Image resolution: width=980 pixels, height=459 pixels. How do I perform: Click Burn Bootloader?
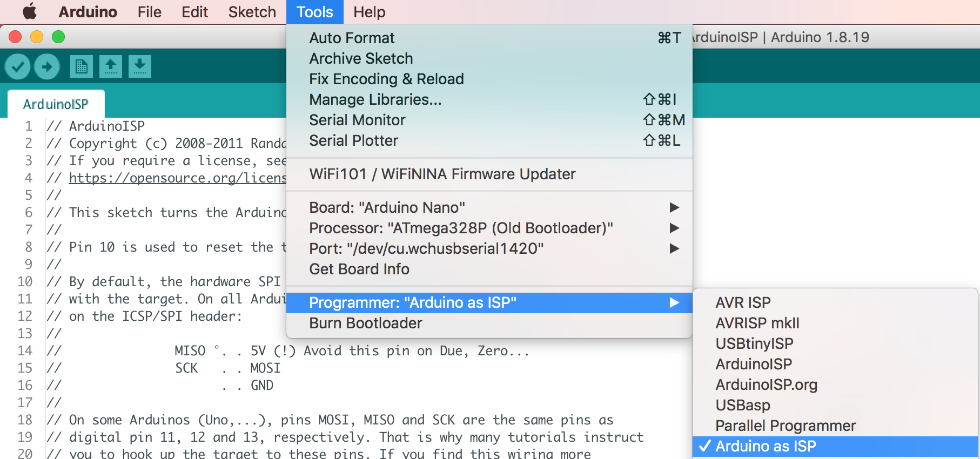coord(365,323)
